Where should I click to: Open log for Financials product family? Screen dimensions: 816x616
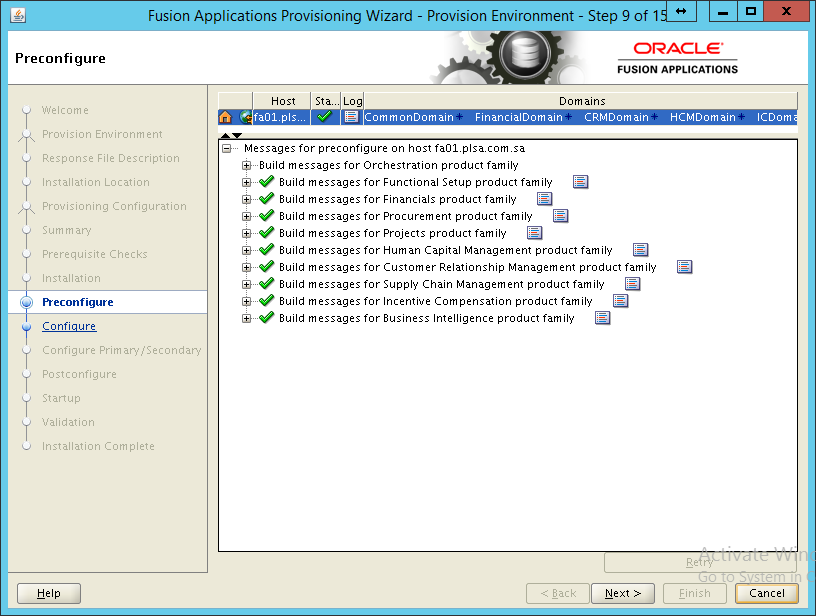(544, 199)
